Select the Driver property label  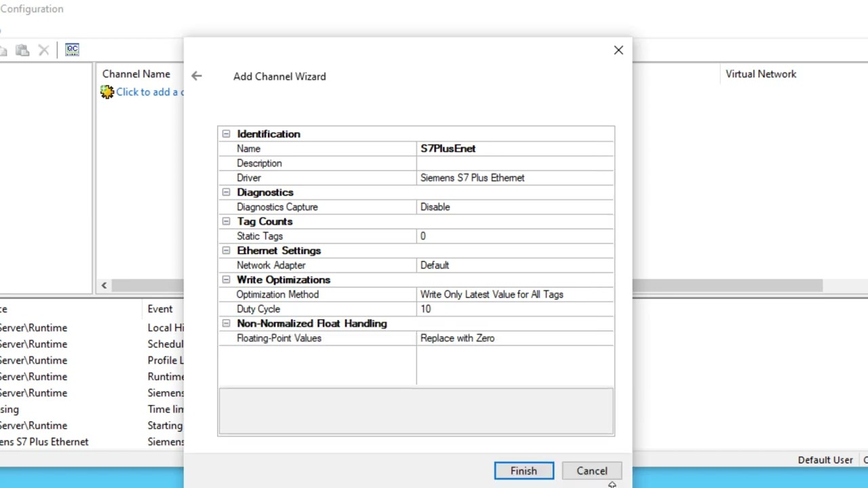(249, 178)
